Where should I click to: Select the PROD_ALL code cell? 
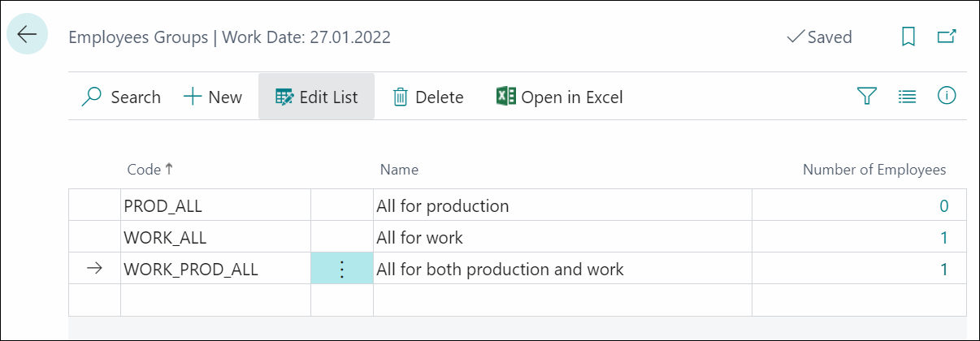click(215, 206)
